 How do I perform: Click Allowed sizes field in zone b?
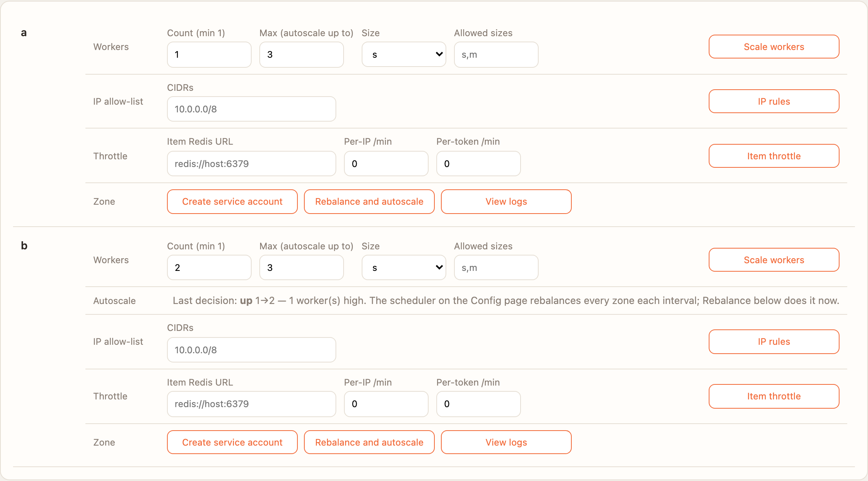coord(496,267)
